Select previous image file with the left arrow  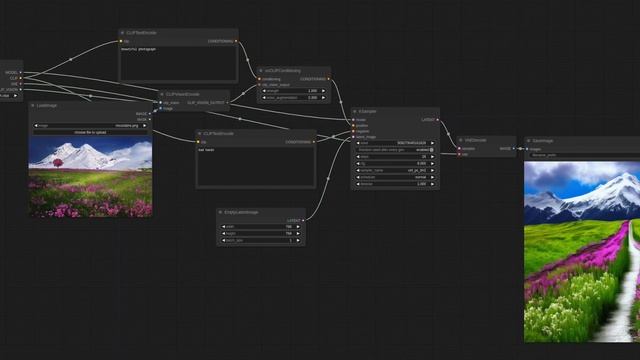point(36,125)
